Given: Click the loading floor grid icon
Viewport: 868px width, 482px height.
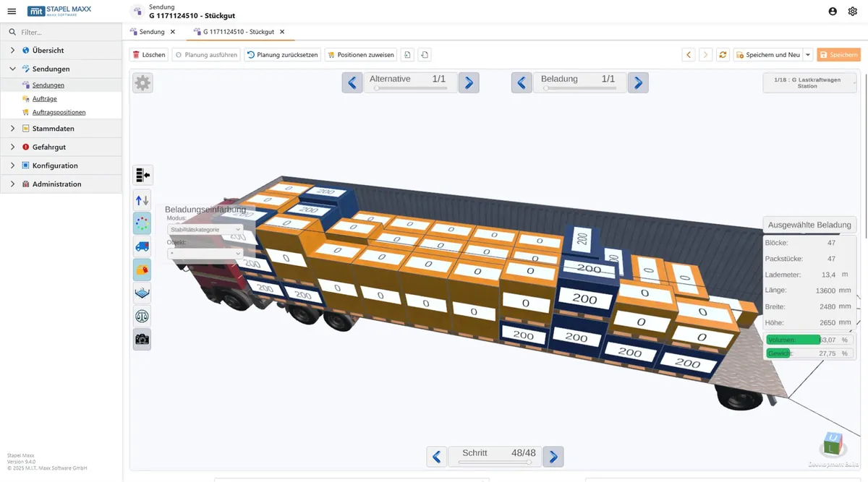Looking at the screenshot, I should pos(142,293).
